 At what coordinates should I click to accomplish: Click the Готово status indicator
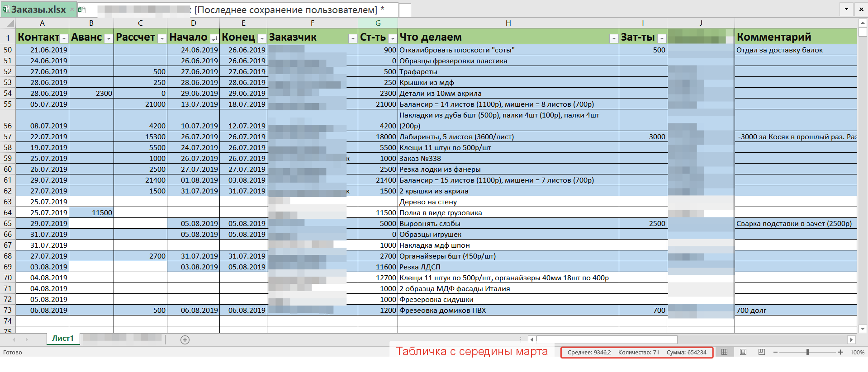13,352
